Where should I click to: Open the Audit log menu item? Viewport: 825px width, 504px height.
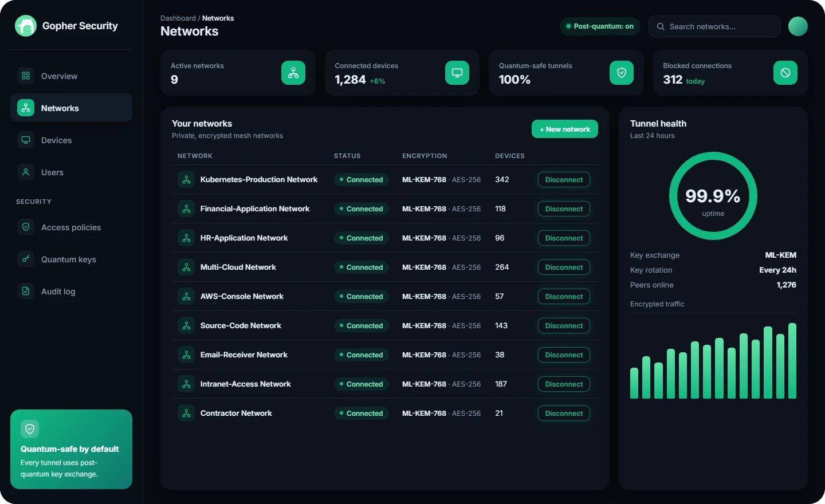[71, 292]
